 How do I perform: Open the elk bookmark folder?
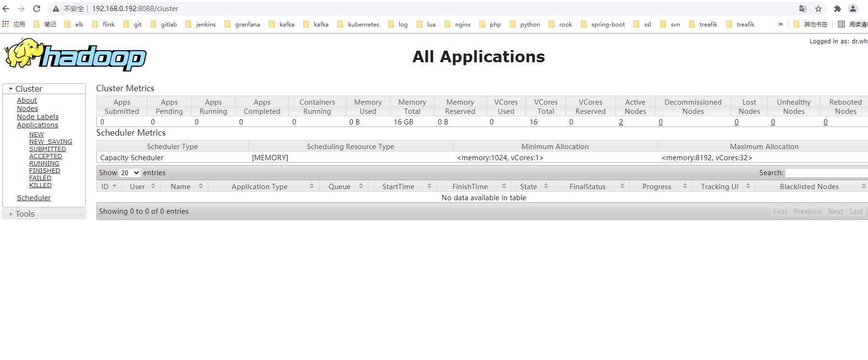click(74, 24)
